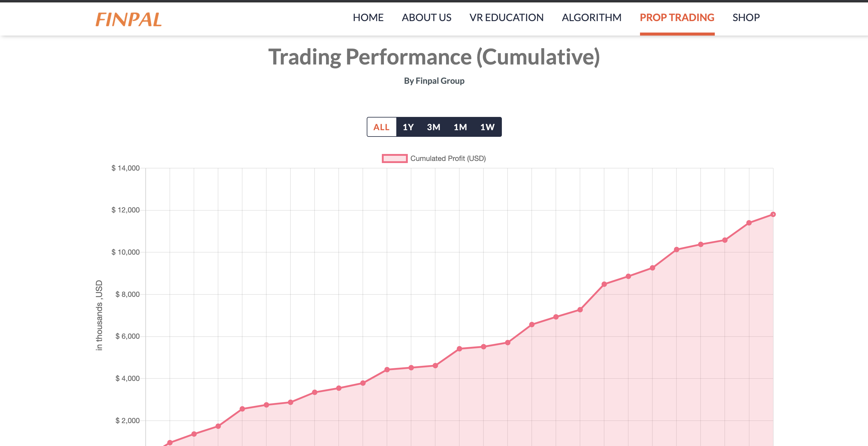
Task: Open the HOME menu item
Action: point(368,17)
